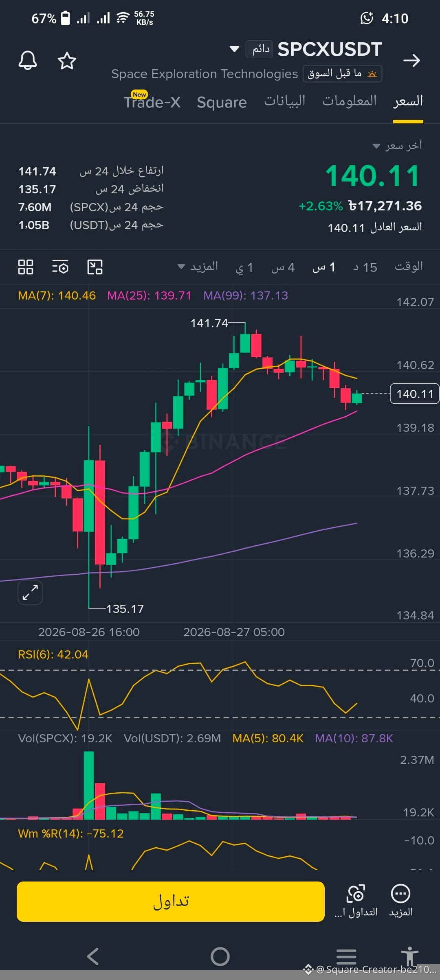Tap the MA(10): 87.8K volume label
The image size is (440, 980).
pos(354,738)
